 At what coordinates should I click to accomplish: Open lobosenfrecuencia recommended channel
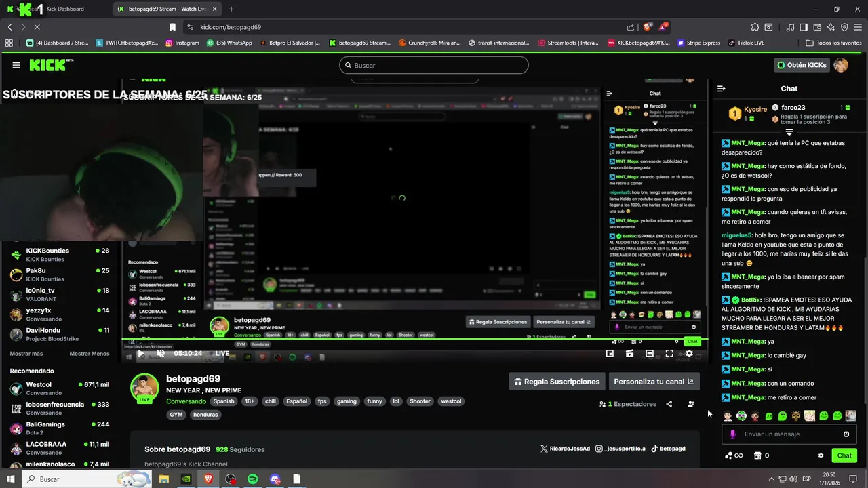(60, 408)
